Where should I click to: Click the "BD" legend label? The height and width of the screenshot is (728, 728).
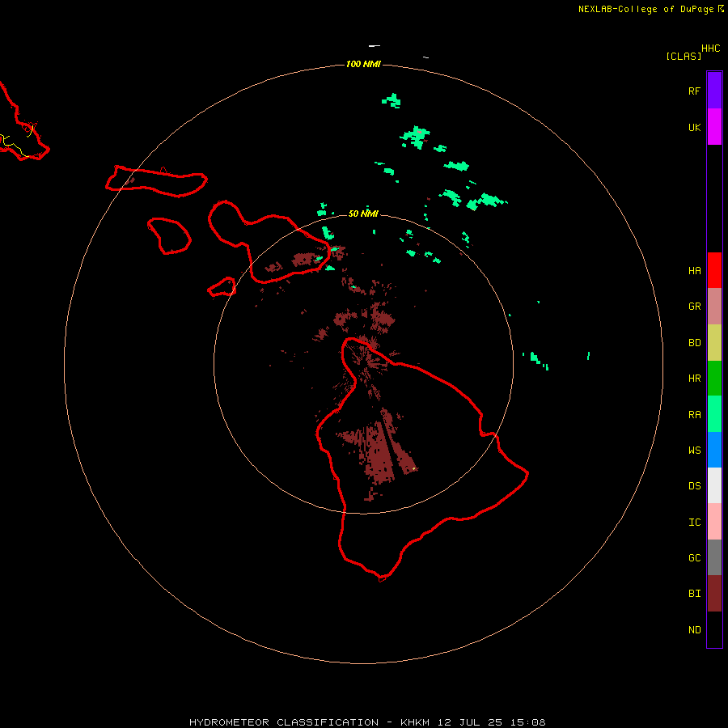click(694, 343)
